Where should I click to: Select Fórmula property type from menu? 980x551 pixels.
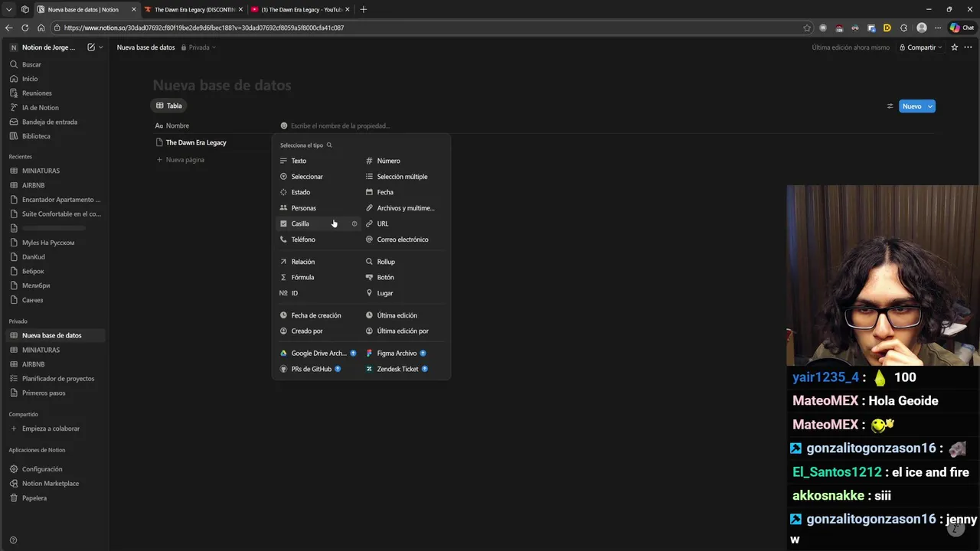(302, 277)
